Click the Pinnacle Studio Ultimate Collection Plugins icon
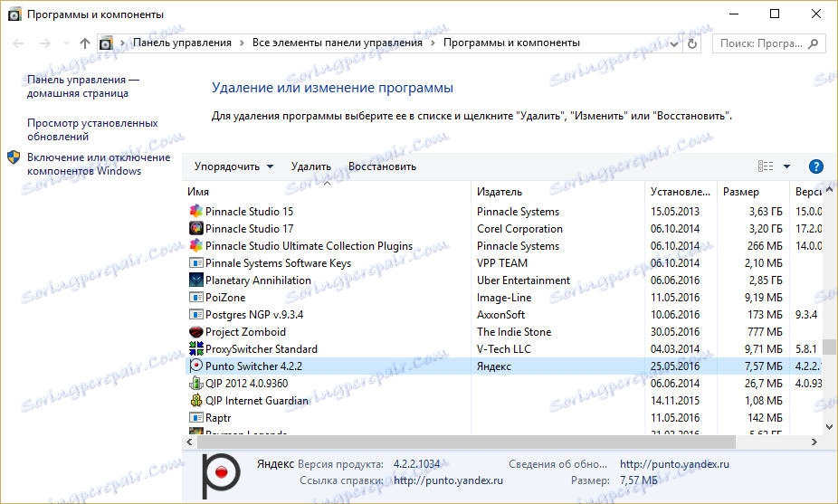The width and height of the screenshot is (838, 504). [x=196, y=245]
